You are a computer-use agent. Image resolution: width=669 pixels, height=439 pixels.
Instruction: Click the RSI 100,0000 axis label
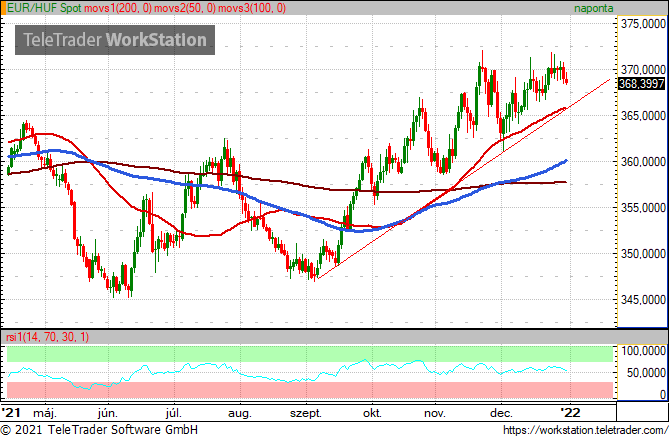click(643, 351)
